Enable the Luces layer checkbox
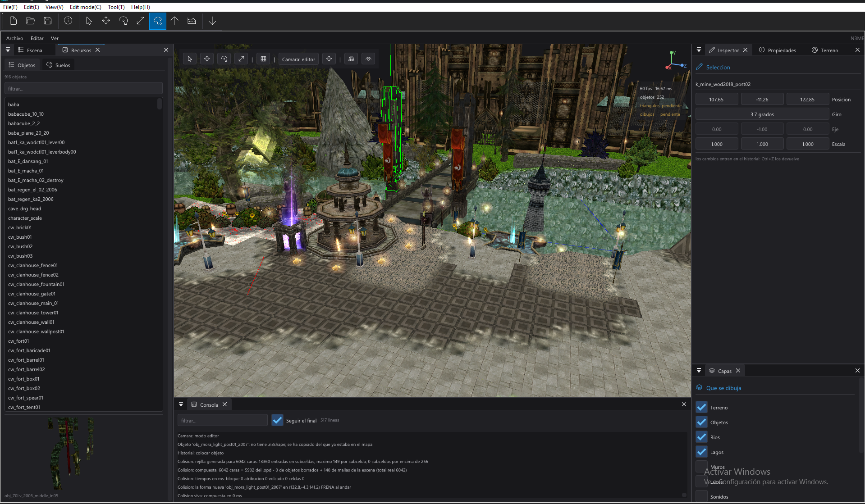The image size is (865, 504). click(701, 481)
